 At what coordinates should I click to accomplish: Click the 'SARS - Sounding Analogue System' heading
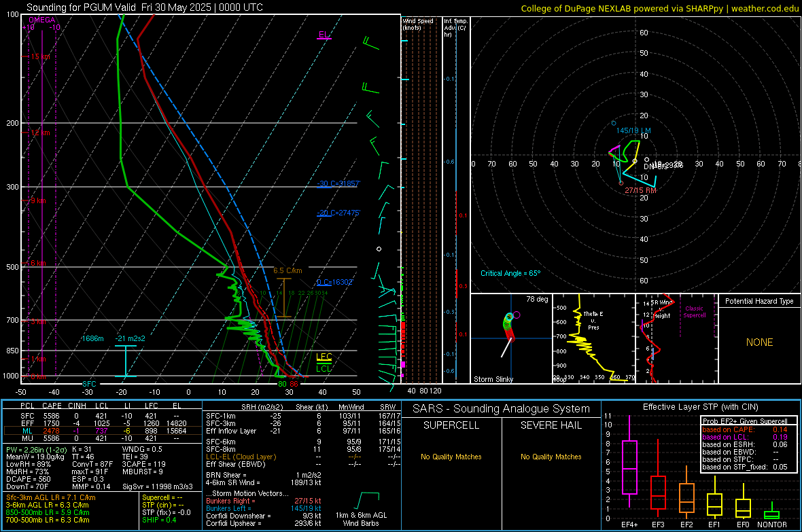502,409
